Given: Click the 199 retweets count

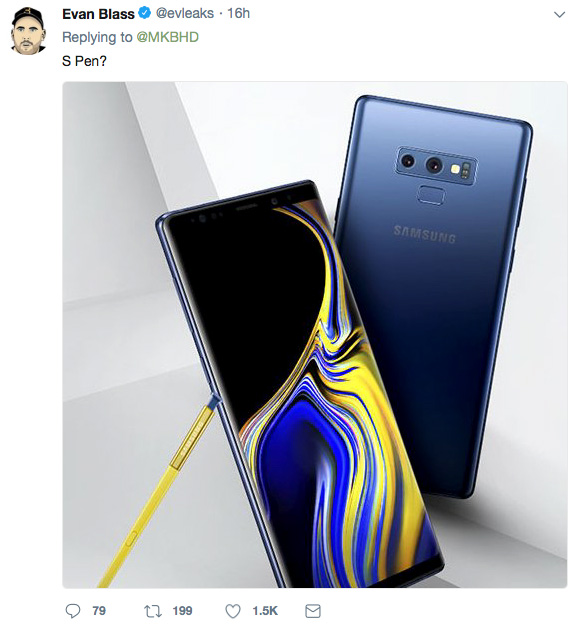Looking at the screenshot, I should [x=183, y=611].
